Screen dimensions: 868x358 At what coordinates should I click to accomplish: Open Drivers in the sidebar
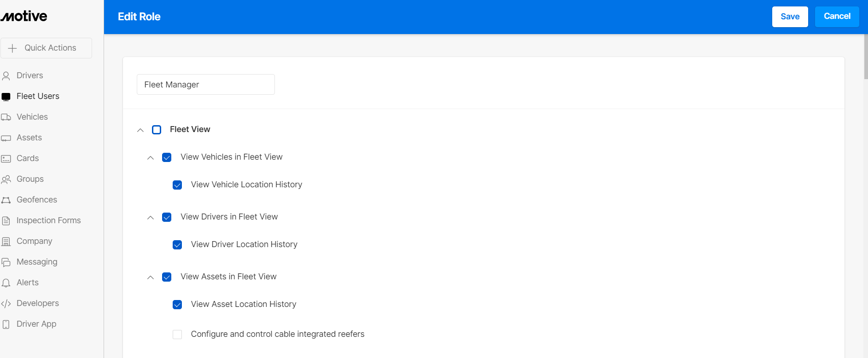tap(30, 75)
